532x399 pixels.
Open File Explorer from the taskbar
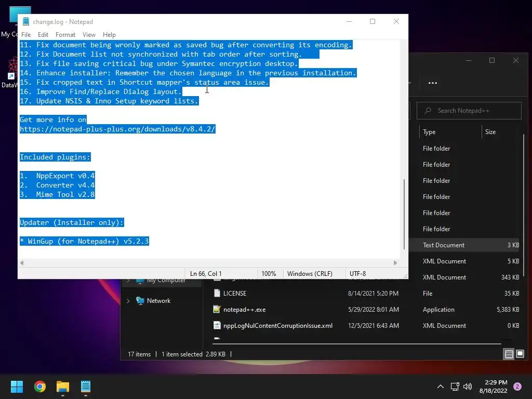pos(63,387)
